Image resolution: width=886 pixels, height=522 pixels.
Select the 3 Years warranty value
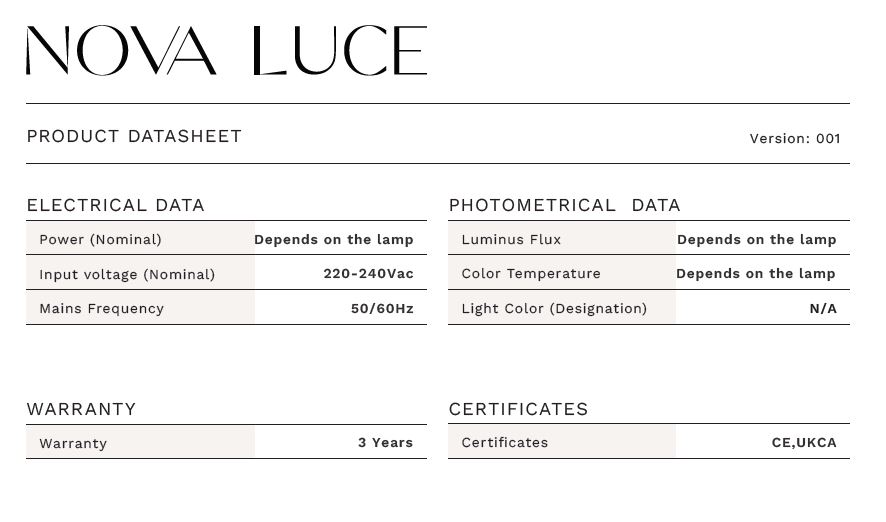tap(385, 443)
